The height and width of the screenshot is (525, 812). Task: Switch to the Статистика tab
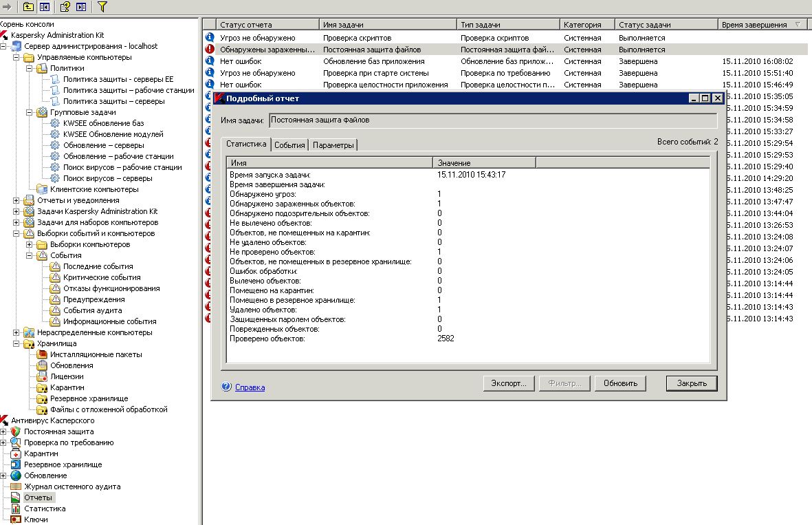pos(246,144)
